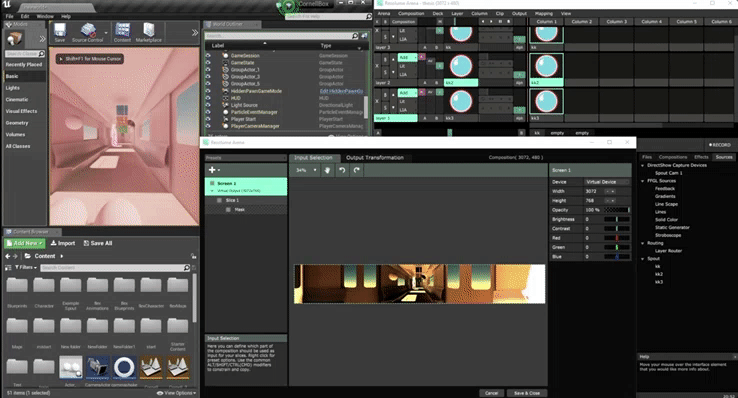The height and width of the screenshot is (398, 738).
Task: Click the Edit HiddenPawnGameMode link
Action: (342, 91)
